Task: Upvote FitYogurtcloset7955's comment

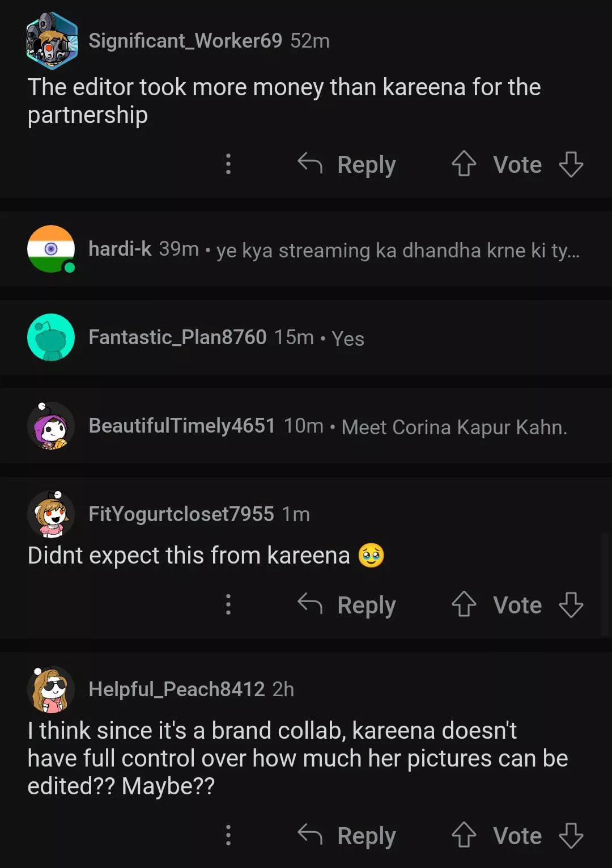Action: tap(464, 604)
